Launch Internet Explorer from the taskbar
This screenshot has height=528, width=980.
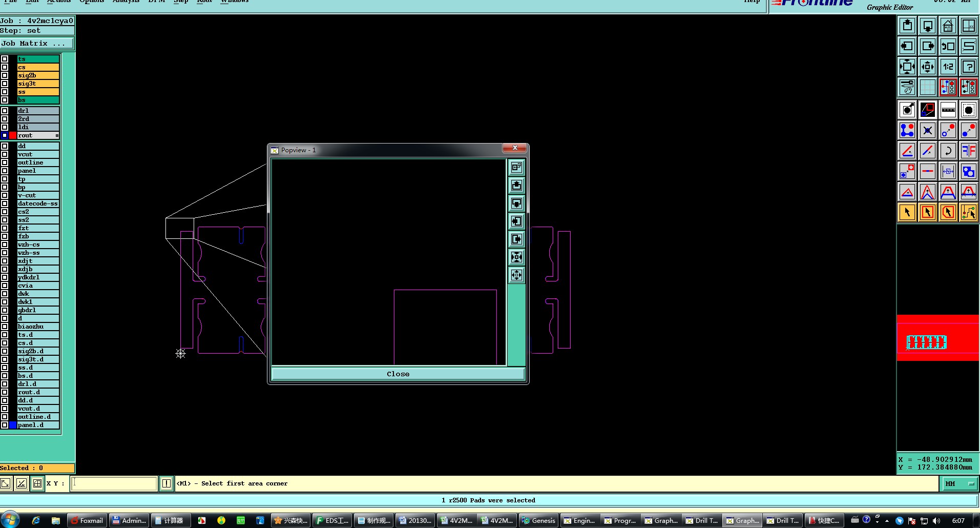point(36,520)
